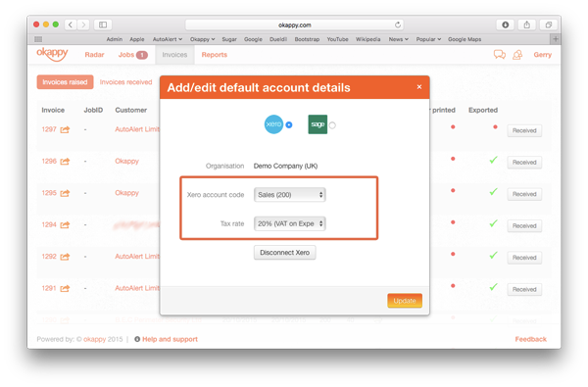
Task: Click the export icon for invoice 1291
Action: coord(65,288)
